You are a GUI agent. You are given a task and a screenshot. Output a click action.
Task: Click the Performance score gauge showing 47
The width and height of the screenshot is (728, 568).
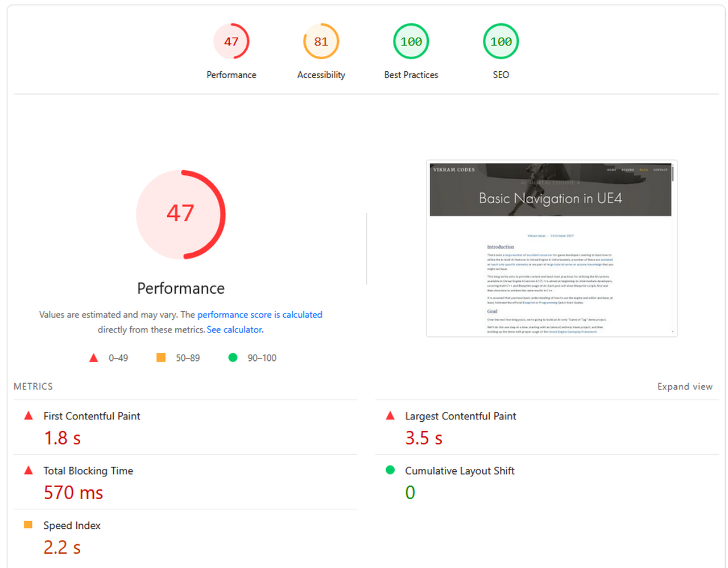[231, 41]
